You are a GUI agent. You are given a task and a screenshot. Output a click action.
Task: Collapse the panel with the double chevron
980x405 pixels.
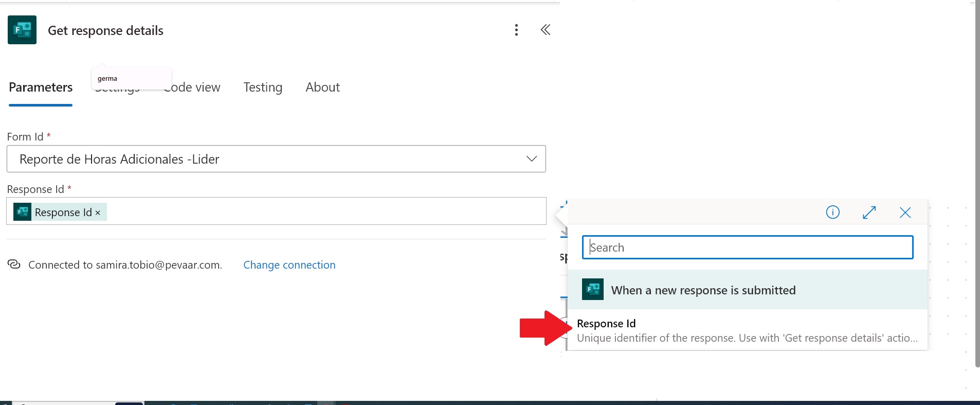[x=546, y=30]
